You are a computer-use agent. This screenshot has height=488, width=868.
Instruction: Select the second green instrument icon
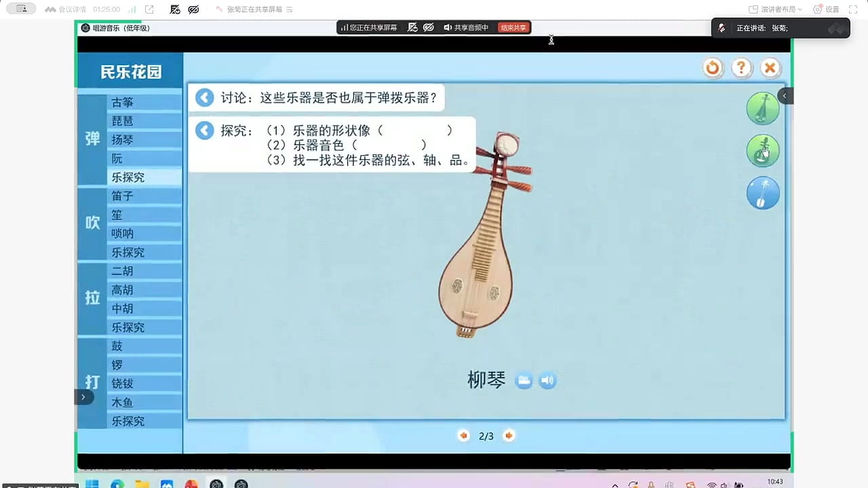tap(763, 150)
